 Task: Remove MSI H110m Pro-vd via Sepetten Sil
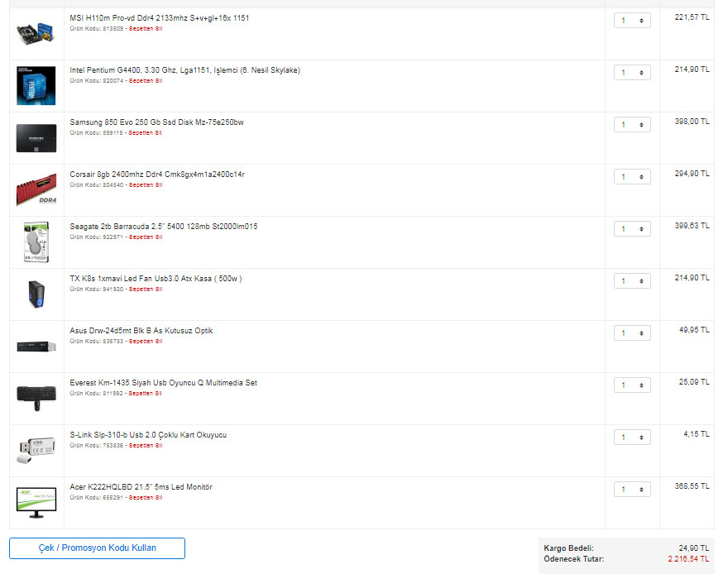click(x=146, y=29)
